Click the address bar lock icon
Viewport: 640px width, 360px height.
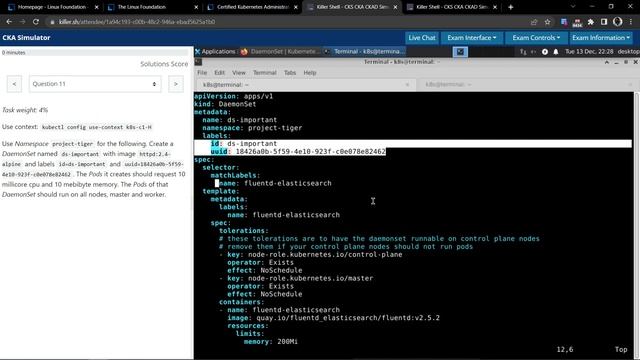52,22
